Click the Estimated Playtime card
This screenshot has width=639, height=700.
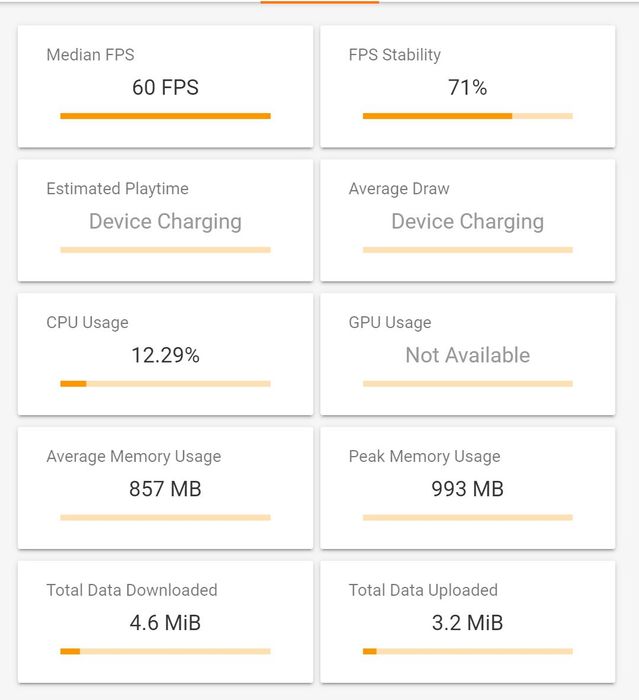165,220
